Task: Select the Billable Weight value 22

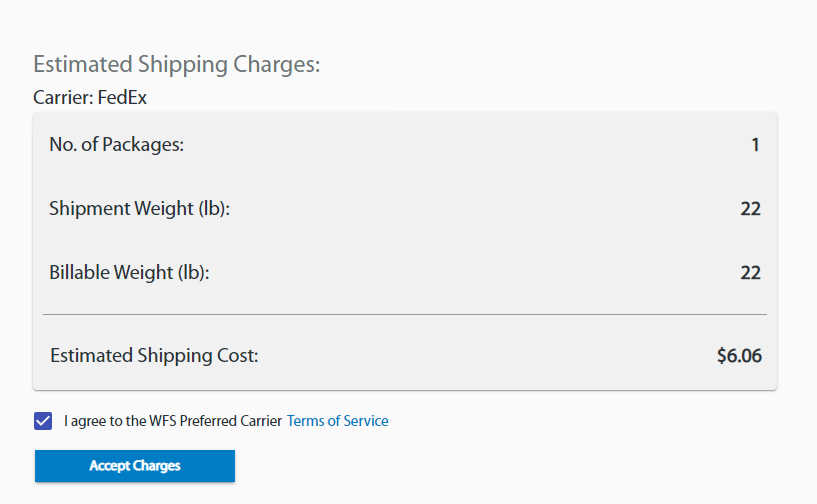Action: tap(751, 273)
